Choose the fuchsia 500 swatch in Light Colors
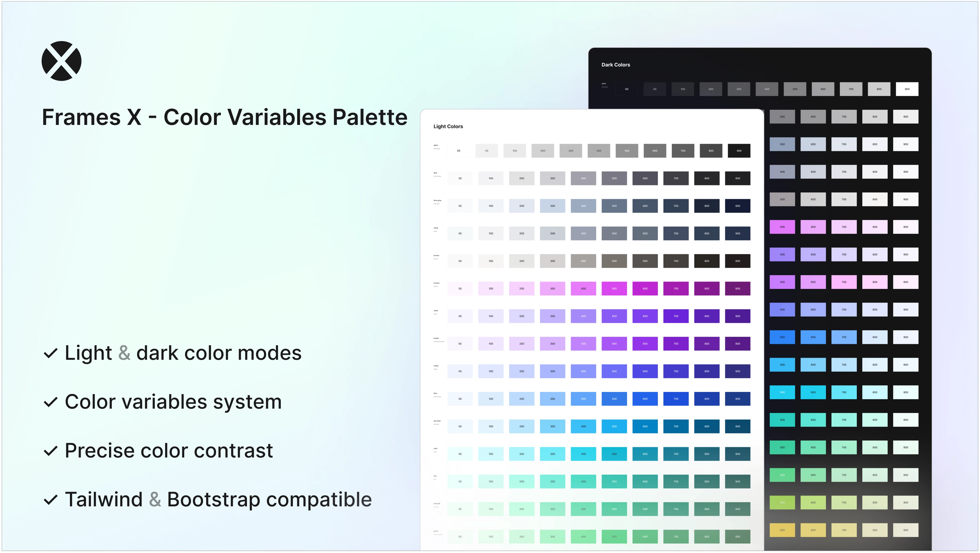The width and height of the screenshot is (980, 553). click(614, 288)
